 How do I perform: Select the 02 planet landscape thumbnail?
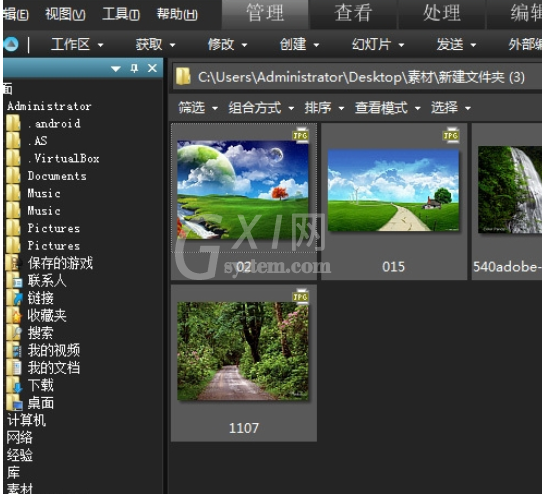pyautogui.click(x=243, y=189)
